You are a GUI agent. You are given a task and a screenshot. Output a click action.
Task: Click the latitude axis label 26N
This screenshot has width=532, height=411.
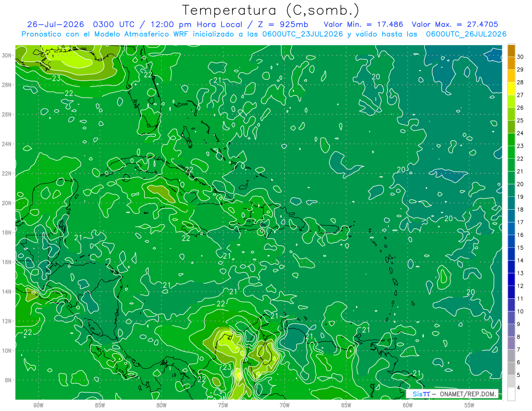pyautogui.click(x=7, y=114)
